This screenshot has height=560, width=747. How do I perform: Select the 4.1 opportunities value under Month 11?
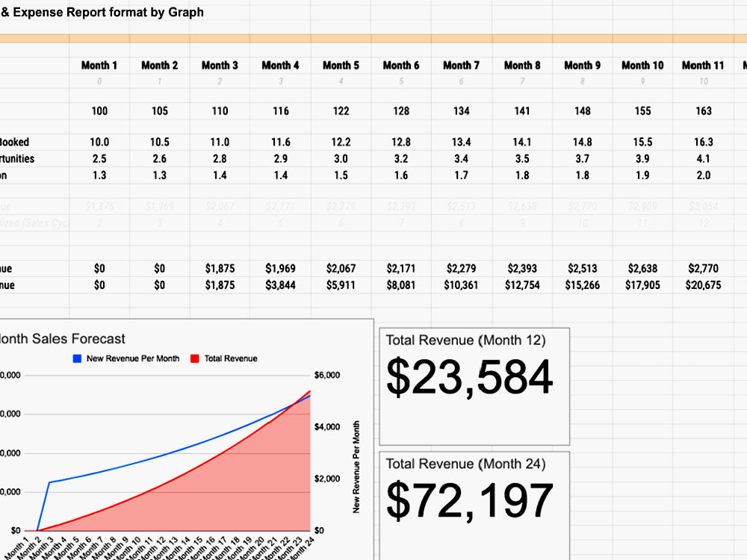point(702,158)
